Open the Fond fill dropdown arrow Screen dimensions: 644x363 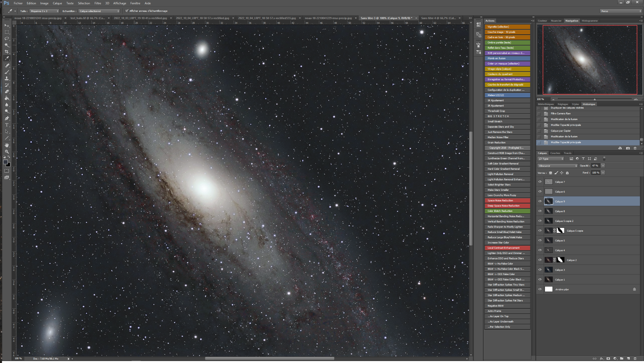[603, 173]
